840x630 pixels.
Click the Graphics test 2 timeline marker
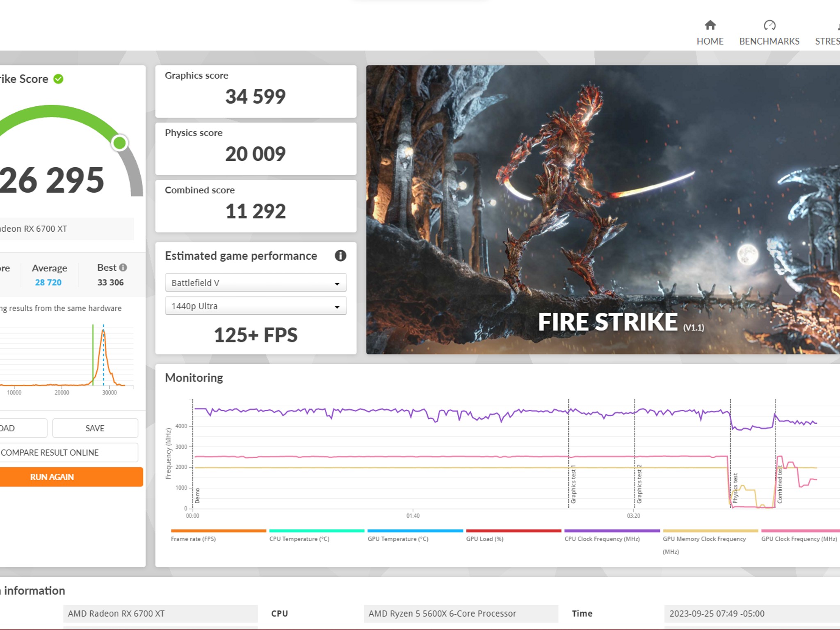[639, 484]
